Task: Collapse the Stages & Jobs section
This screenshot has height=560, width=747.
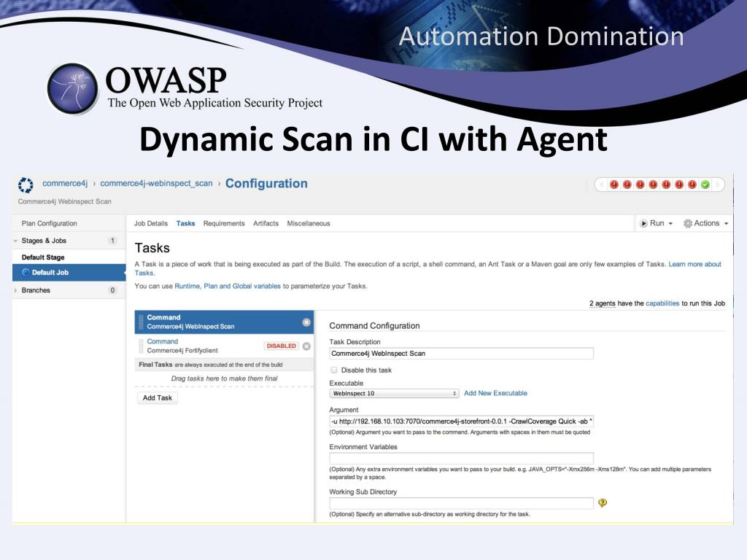Action: [16, 241]
